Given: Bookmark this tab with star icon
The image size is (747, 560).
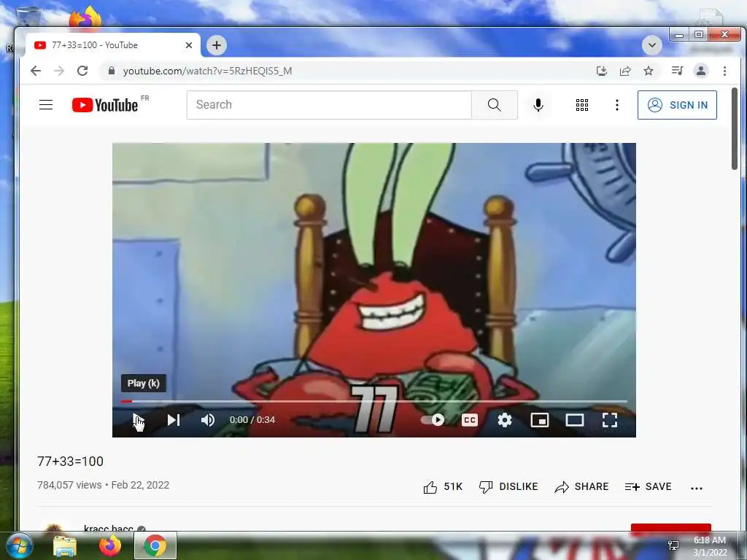Looking at the screenshot, I should click(x=649, y=71).
